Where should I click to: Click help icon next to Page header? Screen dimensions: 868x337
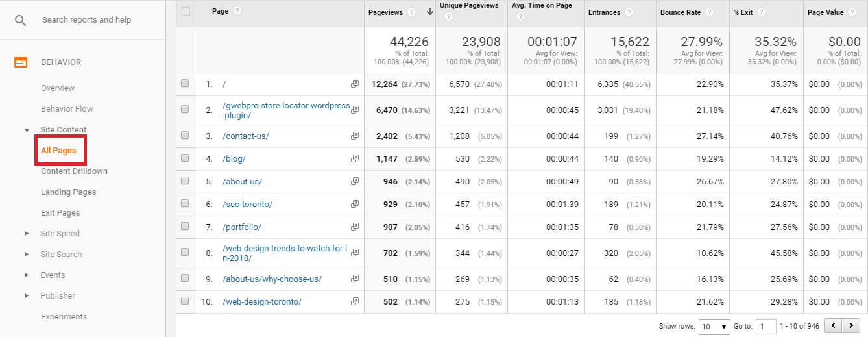[x=237, y=11]
